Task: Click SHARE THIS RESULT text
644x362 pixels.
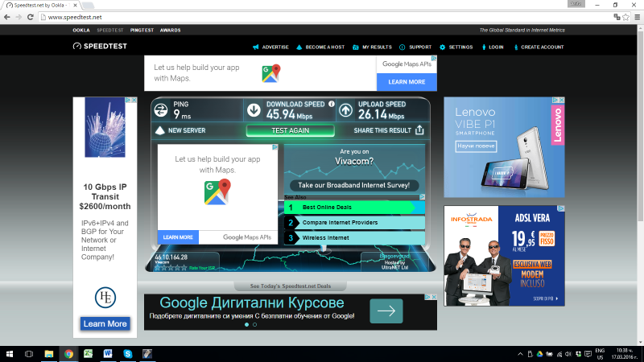Action: pyautogui.click(x=382, y=130)
